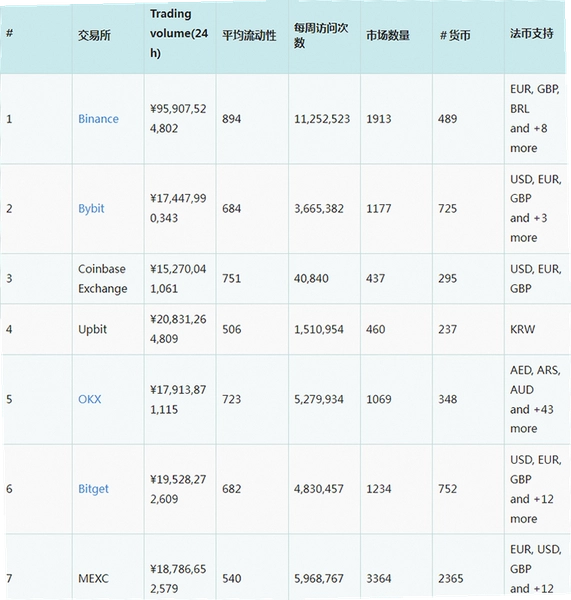The width and height of the screenshot is (571, 600).
Task: Select the Upbit name cell
Action: 92,329
